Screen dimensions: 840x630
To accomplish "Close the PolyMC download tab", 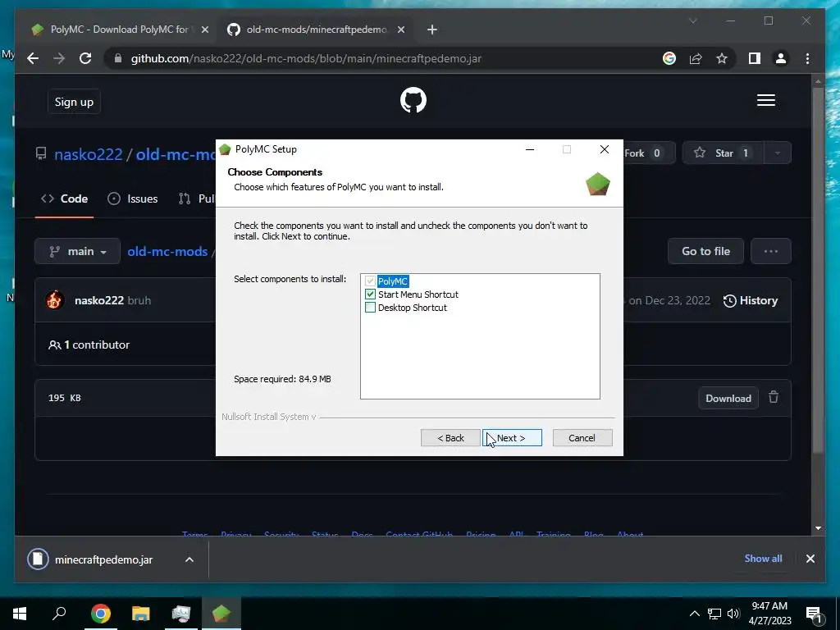I will (204, 30).
